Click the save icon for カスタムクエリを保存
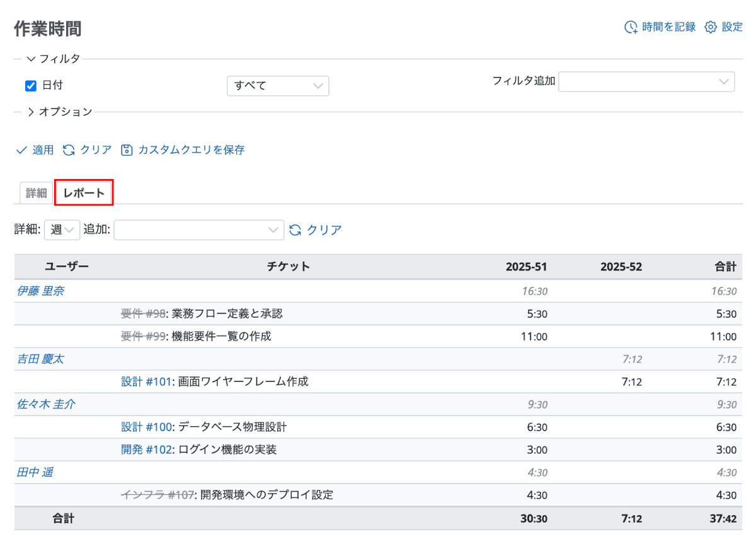 (x=127, y=150)
